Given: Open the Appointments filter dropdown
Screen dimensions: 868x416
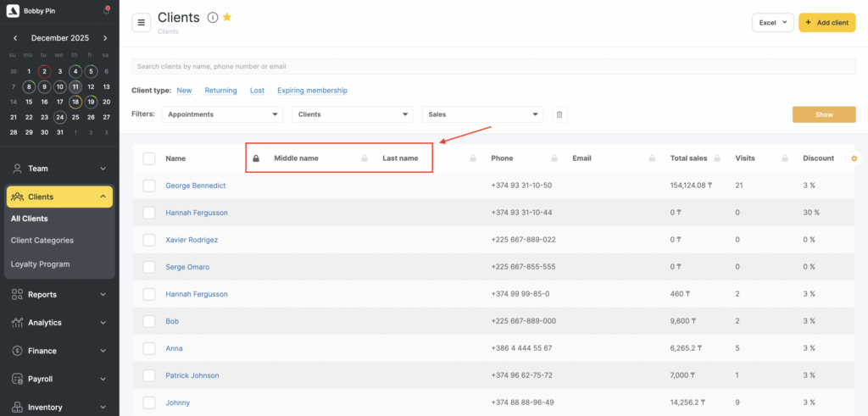Looking at the screenshot, I should pos(221,114).
